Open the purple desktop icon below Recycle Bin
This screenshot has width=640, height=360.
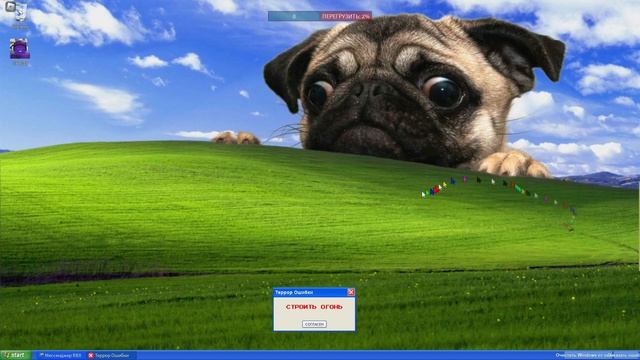point(20,49)
